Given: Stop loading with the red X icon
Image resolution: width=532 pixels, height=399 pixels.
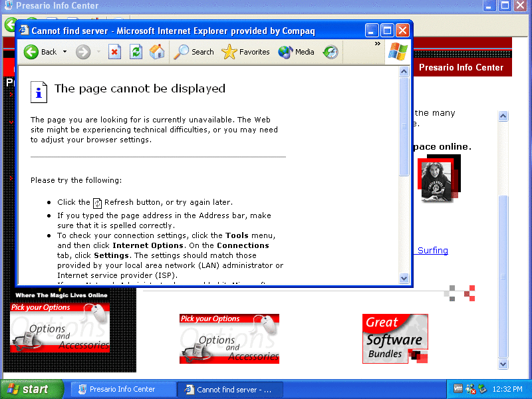Looking at the screenshot, I should (x=114, y=52).
